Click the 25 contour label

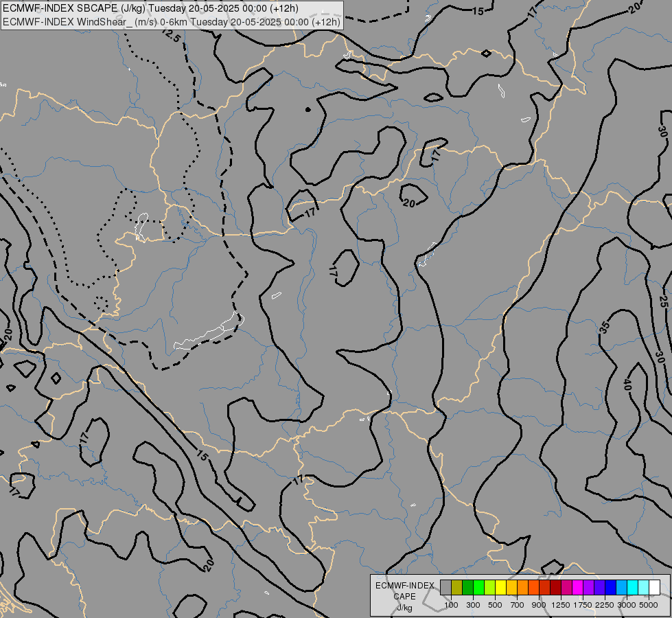click(x=664, y=301)
